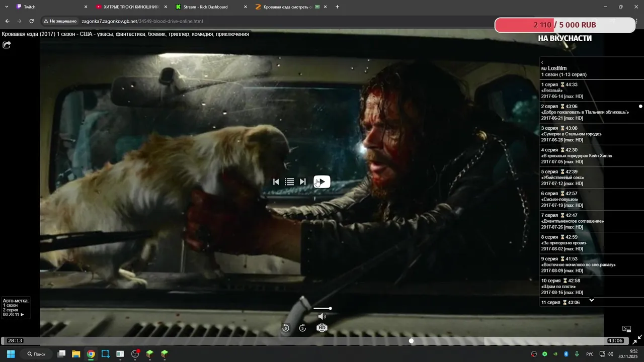This screenshot has height=362, width=644.
Task: Click the Bluetooth tray icon
Action: 566,354
